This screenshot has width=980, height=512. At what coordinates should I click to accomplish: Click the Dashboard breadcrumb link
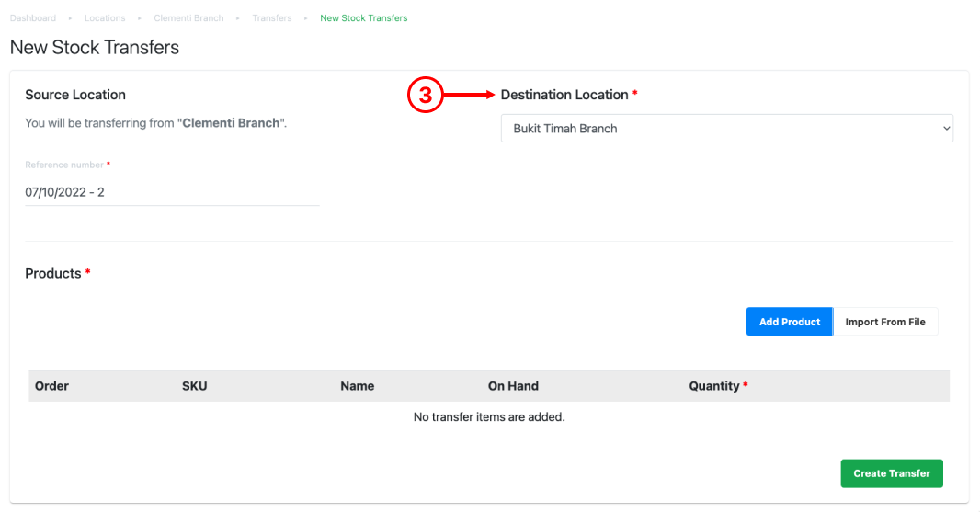[x=33, y=18]
